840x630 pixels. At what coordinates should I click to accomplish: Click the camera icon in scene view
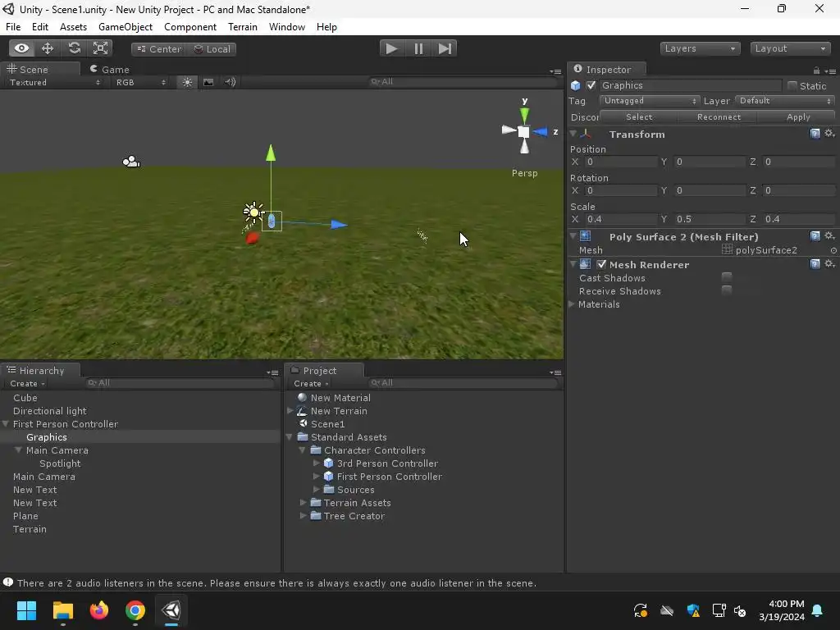[130, 161]
